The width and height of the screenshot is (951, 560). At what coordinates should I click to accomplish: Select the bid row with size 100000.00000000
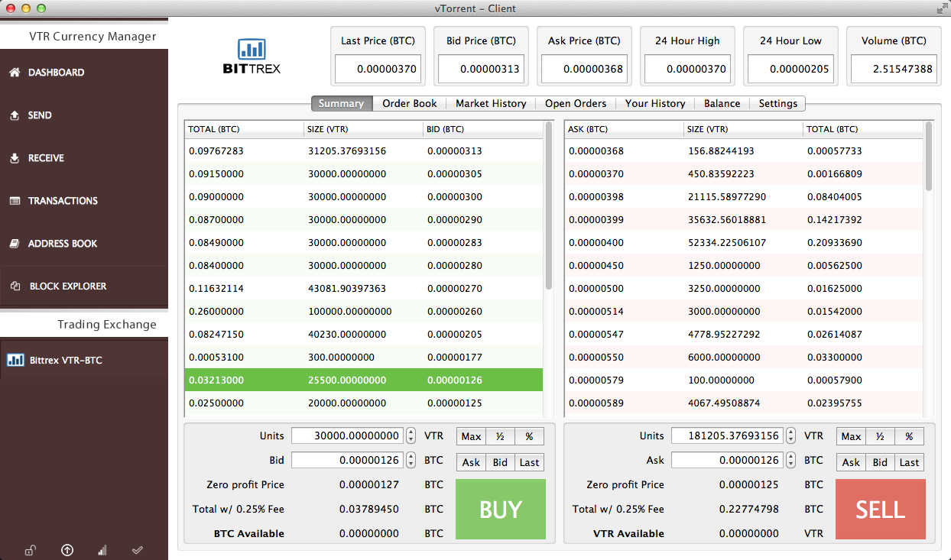click(364, 312)
